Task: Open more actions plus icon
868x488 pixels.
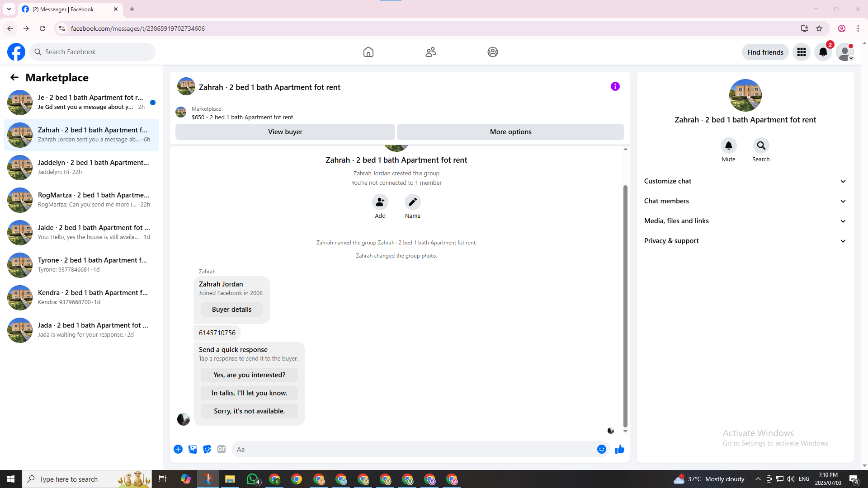Action: point(178,449)
